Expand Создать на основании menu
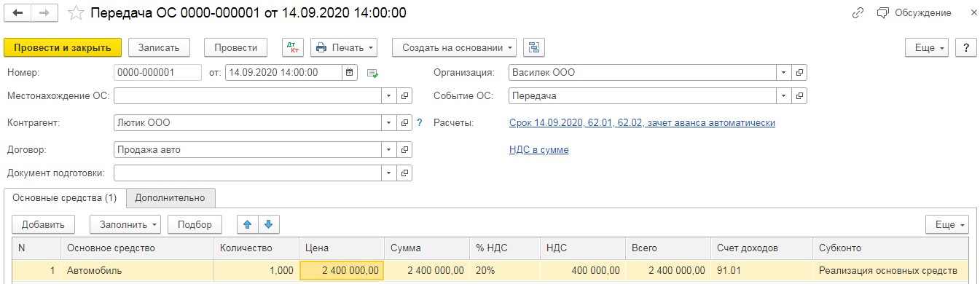This screenshot has width=980, height=284. tap(454, 47)
